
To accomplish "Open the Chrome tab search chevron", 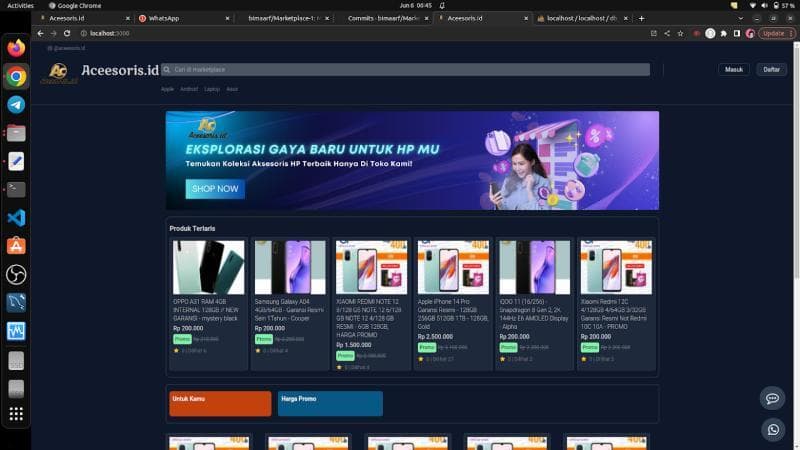I will pos(741,18).
